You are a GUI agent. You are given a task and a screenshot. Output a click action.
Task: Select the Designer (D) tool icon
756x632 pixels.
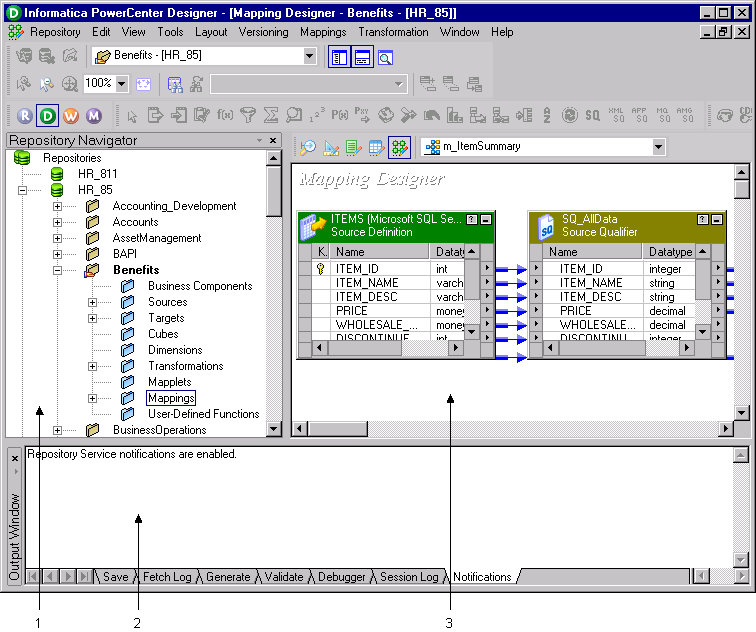[x=47, y=116]
